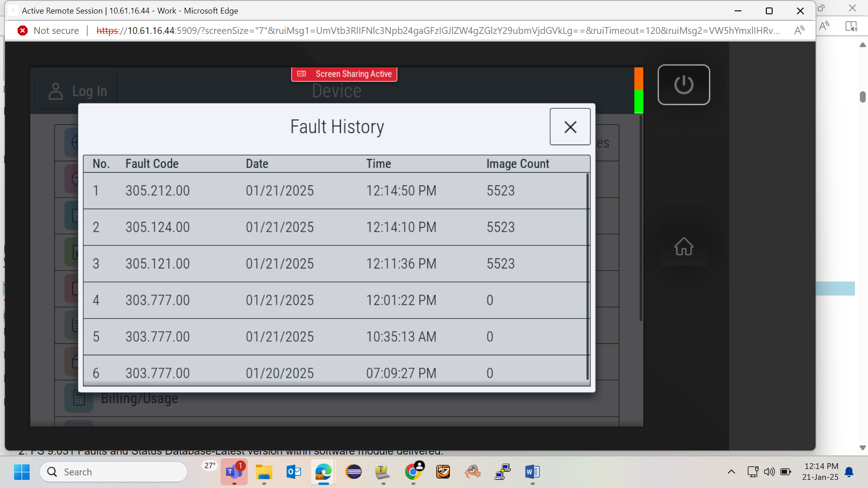Select fault row 305.212.00
Viewport: 868px width, 488px height.
pyautogui.click(x=335, y=191)
